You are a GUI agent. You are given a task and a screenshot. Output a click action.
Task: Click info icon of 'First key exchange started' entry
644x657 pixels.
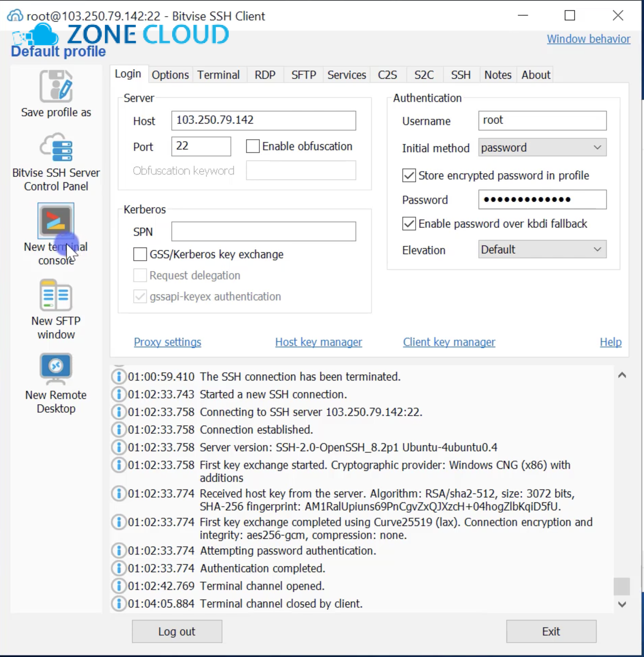tap(119, 465)
